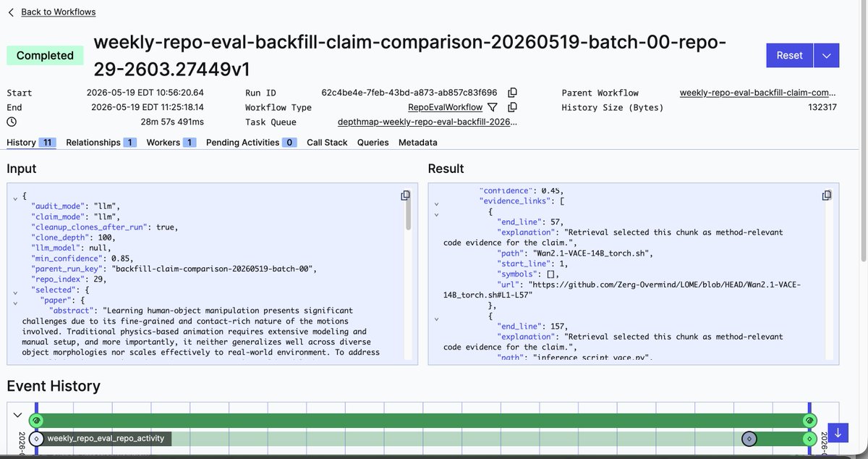Switch to the Relationships tab
Viewport: 868px width, 459px height.
point(101,143)
